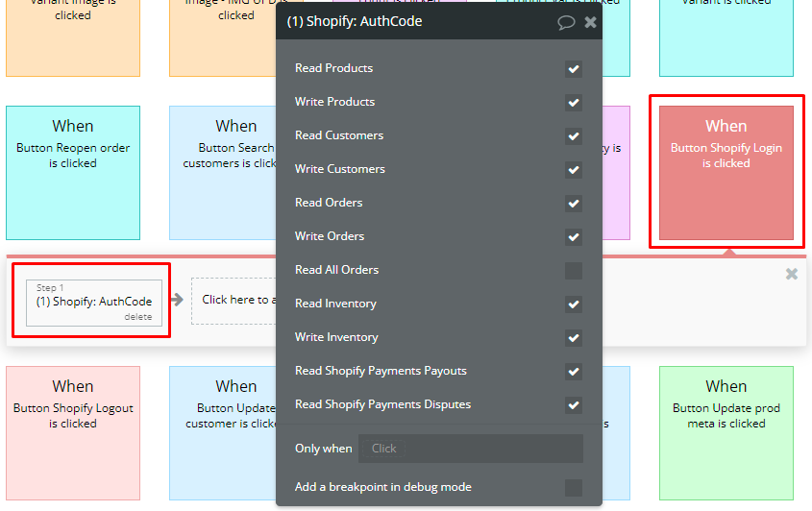Screen dimensions: 812x511
Task: Toggle the Read Customers checkbox
Action: [x=574, y=136]
